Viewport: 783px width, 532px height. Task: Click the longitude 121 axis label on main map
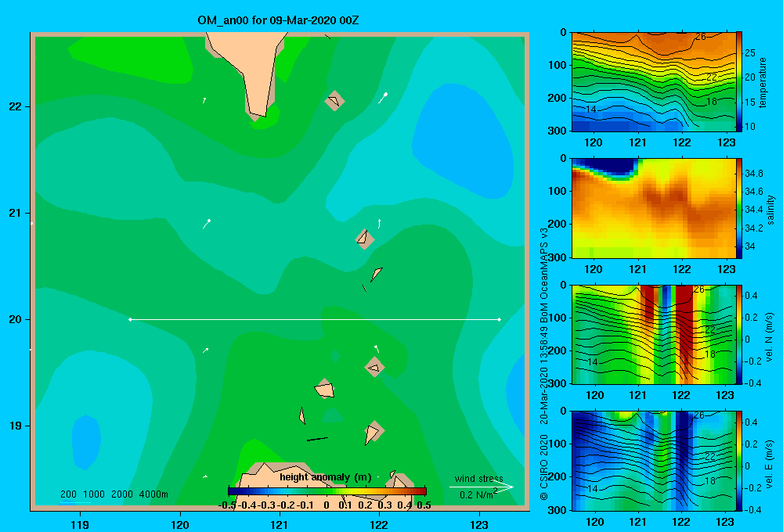280,524
